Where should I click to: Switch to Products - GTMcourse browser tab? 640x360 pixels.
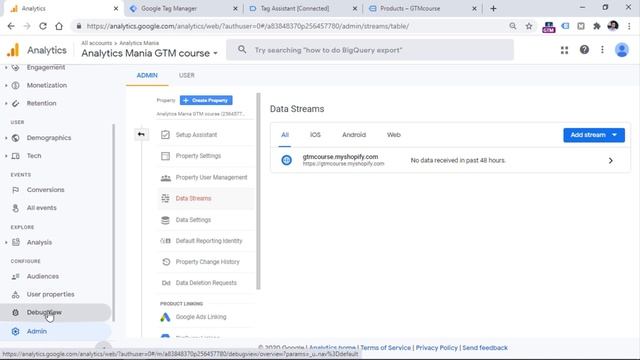coord(422,9)
